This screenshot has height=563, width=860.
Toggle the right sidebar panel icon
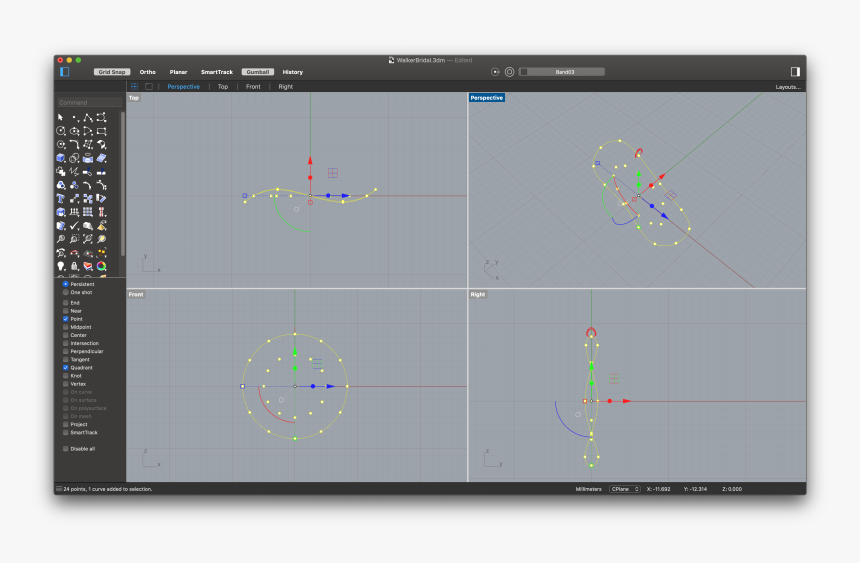(795, 72)
